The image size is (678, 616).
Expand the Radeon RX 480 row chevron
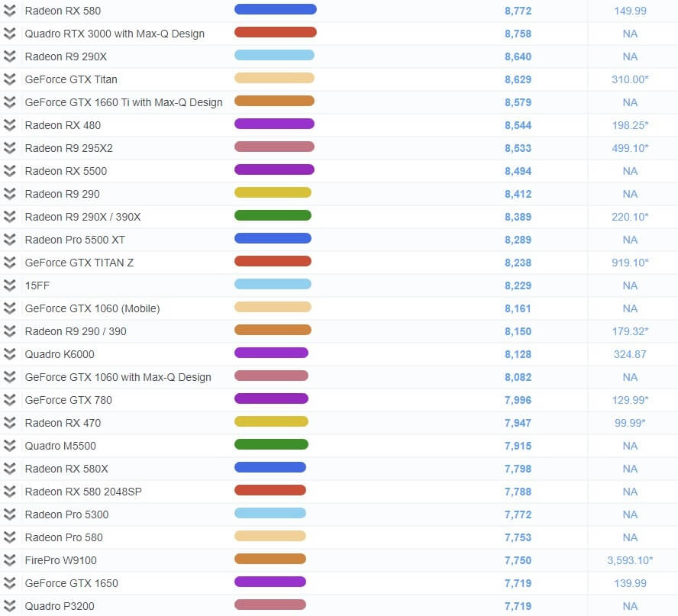[9, 125]
